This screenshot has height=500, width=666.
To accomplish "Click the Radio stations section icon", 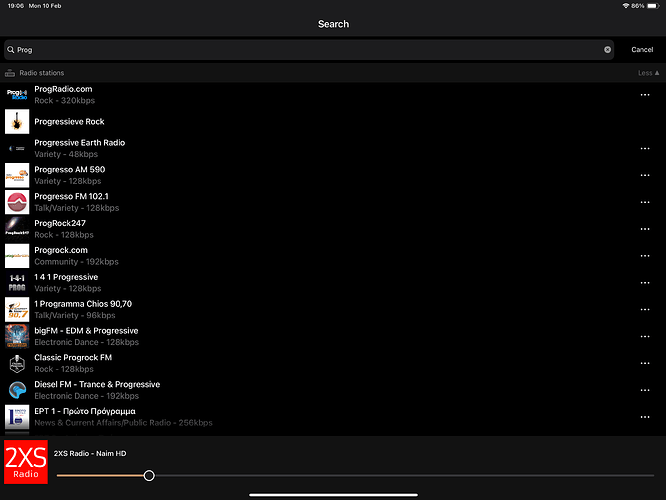I will [x=9, y=73].
